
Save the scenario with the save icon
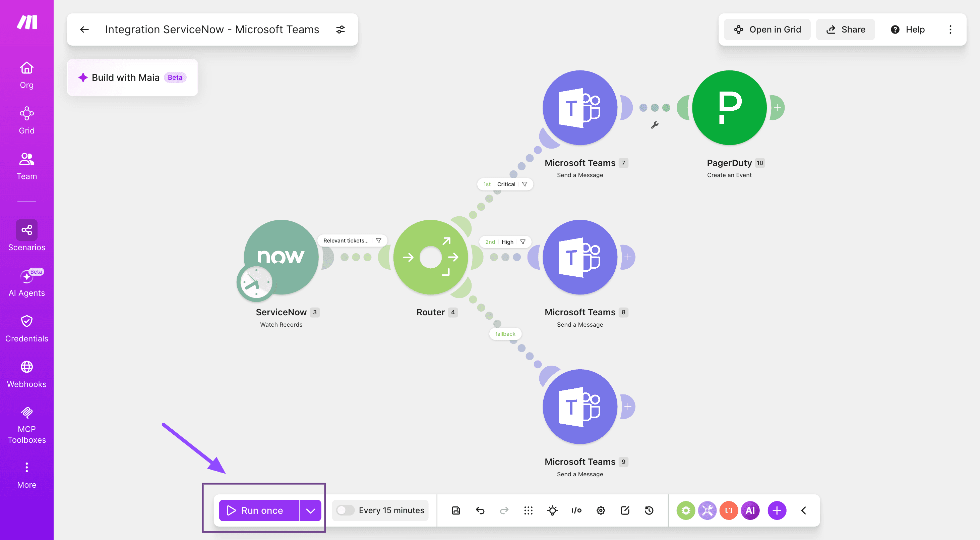(456, 510)
